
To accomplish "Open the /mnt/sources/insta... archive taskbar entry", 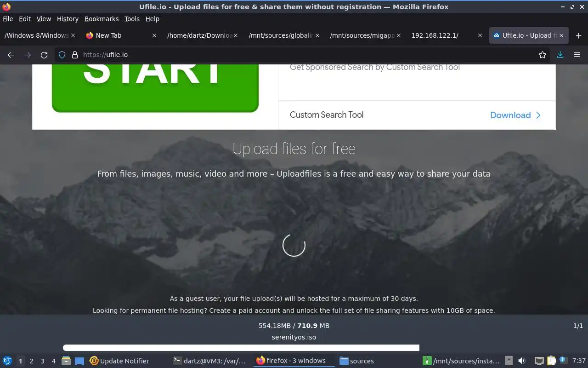I will pyautogui.click(x=461, y=361).
